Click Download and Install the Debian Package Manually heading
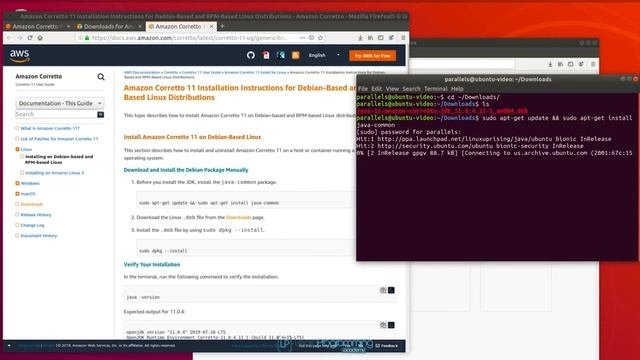This screenshot has height=360, width=640. tap(186, 170)
